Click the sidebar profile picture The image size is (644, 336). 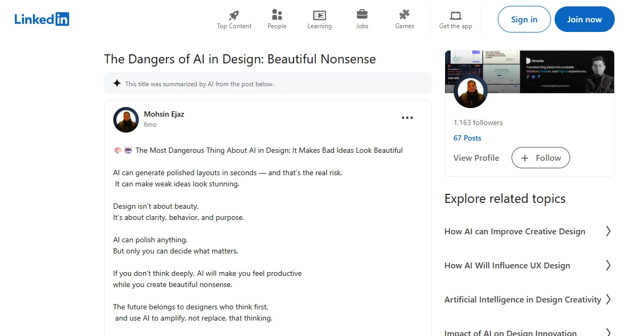point(471,92)
